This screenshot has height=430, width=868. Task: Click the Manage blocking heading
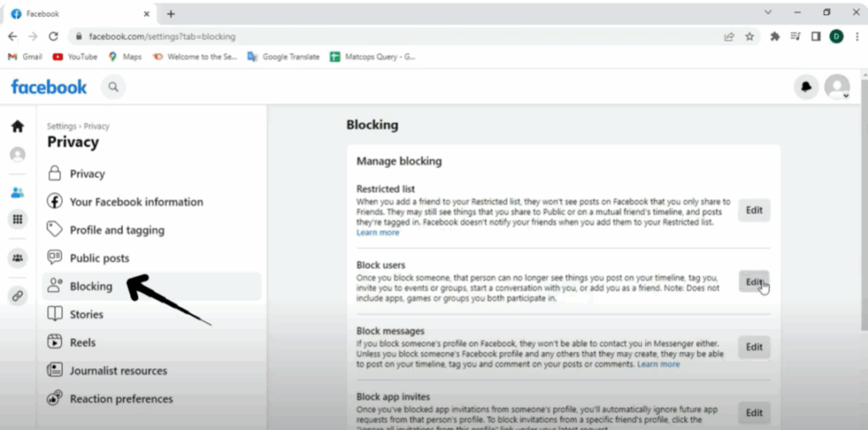click(x=399, y=161)
